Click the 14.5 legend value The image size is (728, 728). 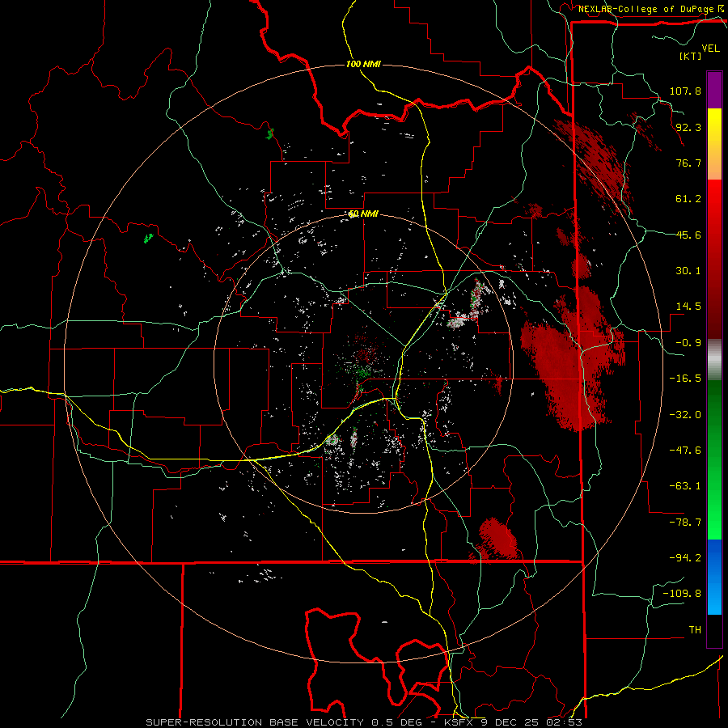[x=688, y=307]
